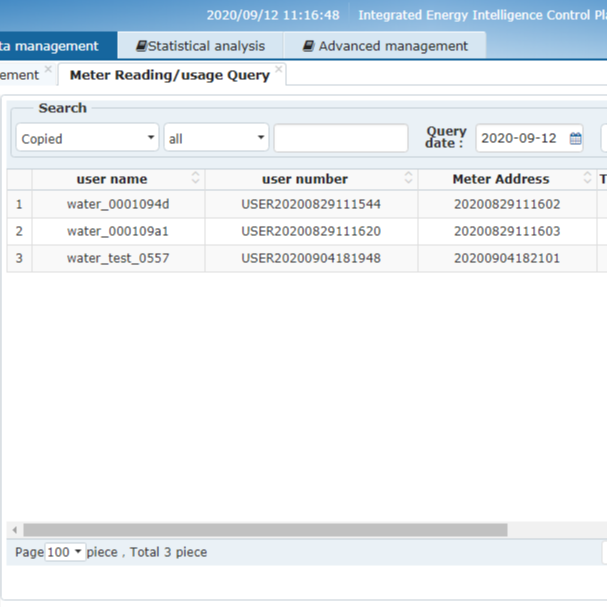This screenshot has width=607, height=607.
Task: Click the book icon on Statistical analysis
Action: point(141,46)
